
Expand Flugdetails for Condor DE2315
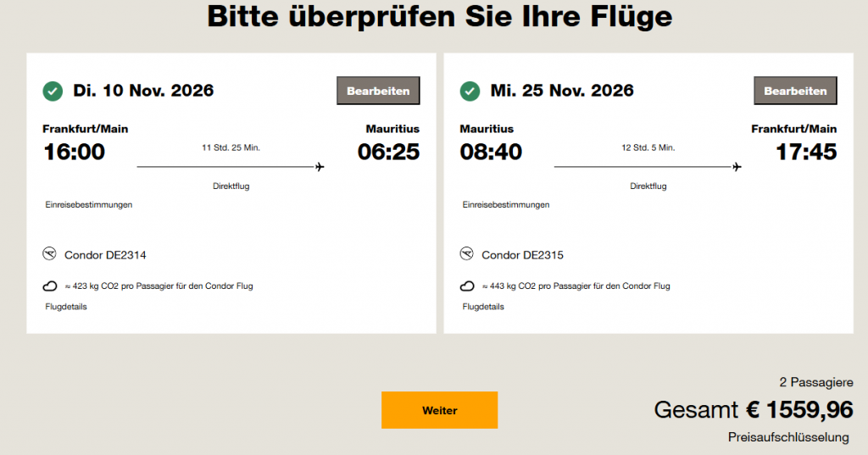pyautogui.click(x=483, y=307)
